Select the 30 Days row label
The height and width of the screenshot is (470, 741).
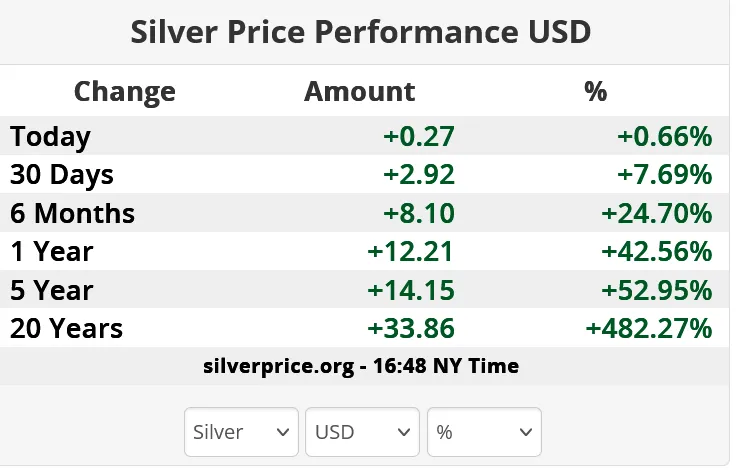pos(62,175)
